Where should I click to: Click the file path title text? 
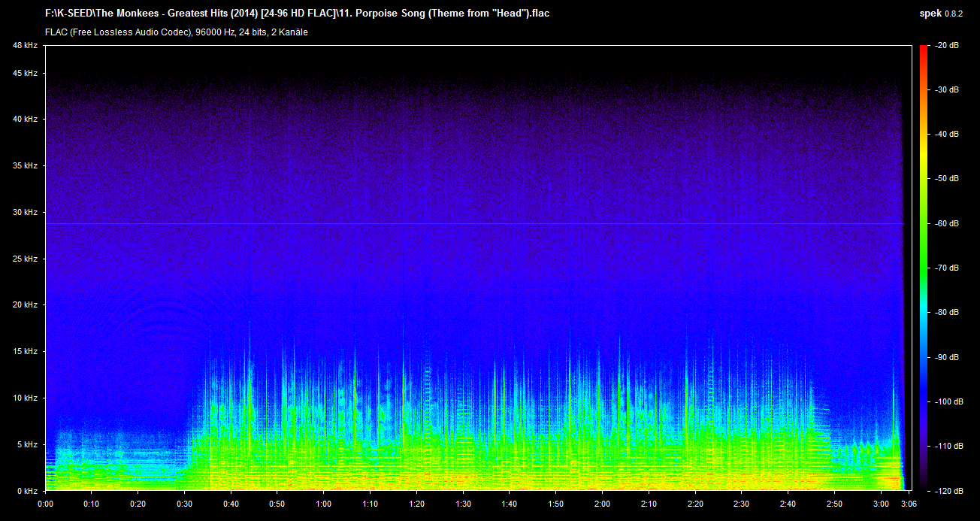tap(297, 14)
